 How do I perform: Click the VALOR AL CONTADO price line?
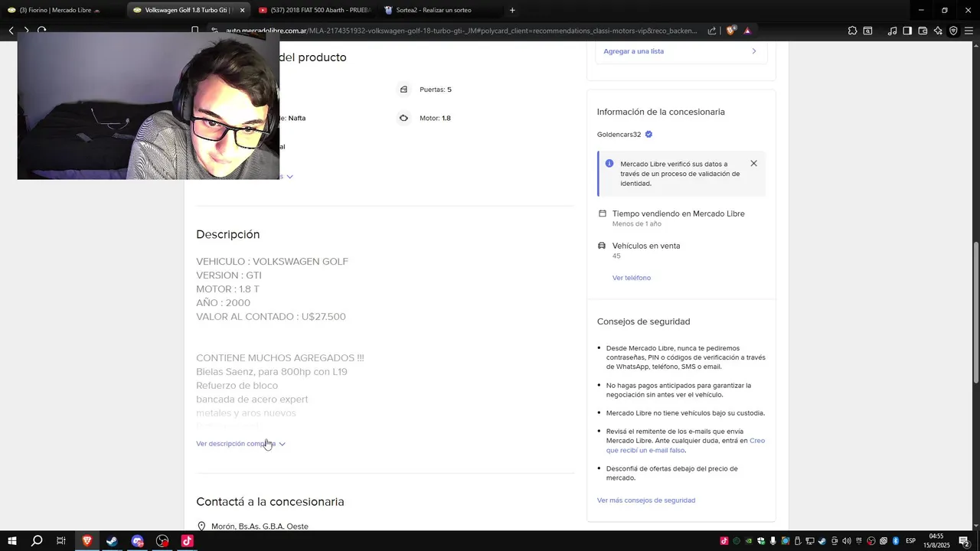tap(271, 317)
